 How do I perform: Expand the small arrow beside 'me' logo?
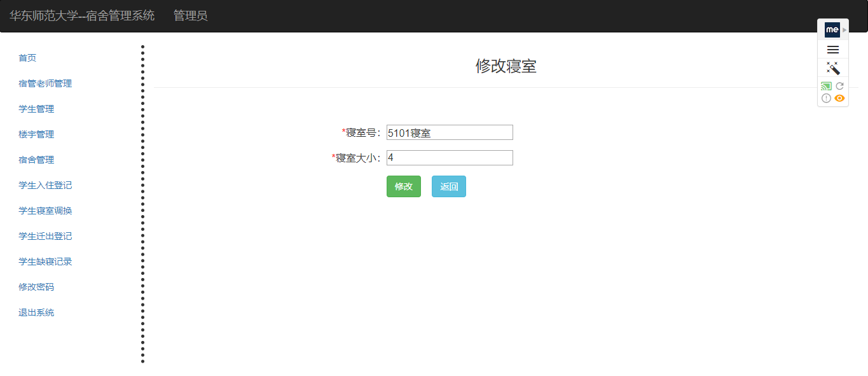pyautogui.click(x=844, y=30)
